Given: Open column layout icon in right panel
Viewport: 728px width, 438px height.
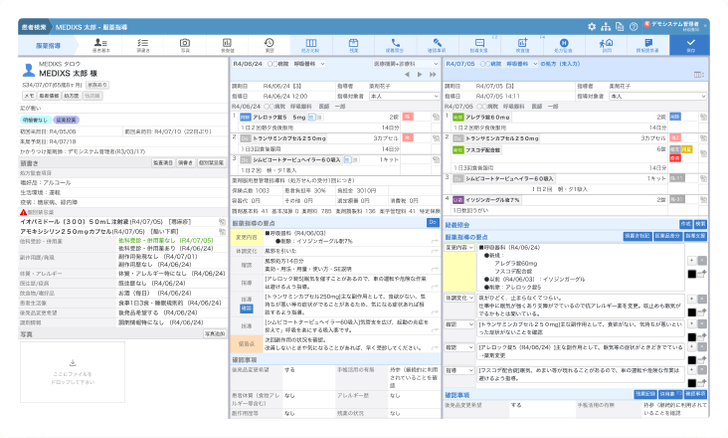Looking at the screenshot, I should 699,75.
